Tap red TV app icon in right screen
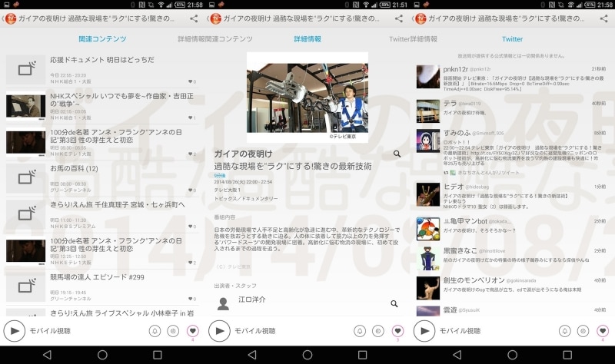This screenshot has height=364, width=615. tap(421, 18)
